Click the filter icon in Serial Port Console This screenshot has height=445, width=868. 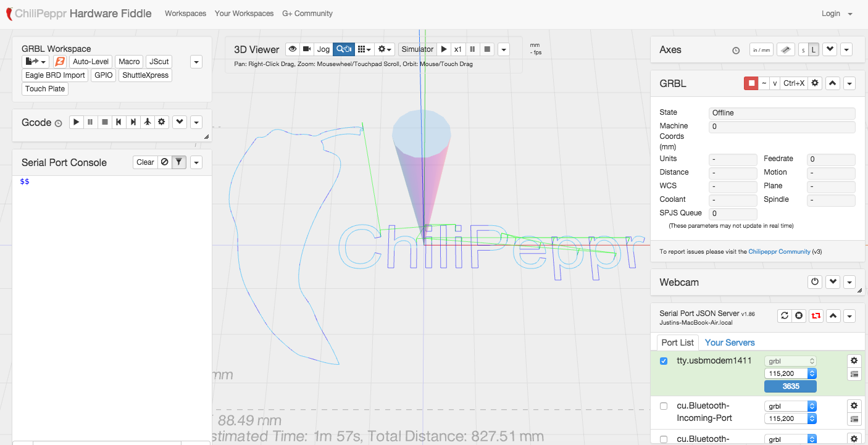coord(178,162)
